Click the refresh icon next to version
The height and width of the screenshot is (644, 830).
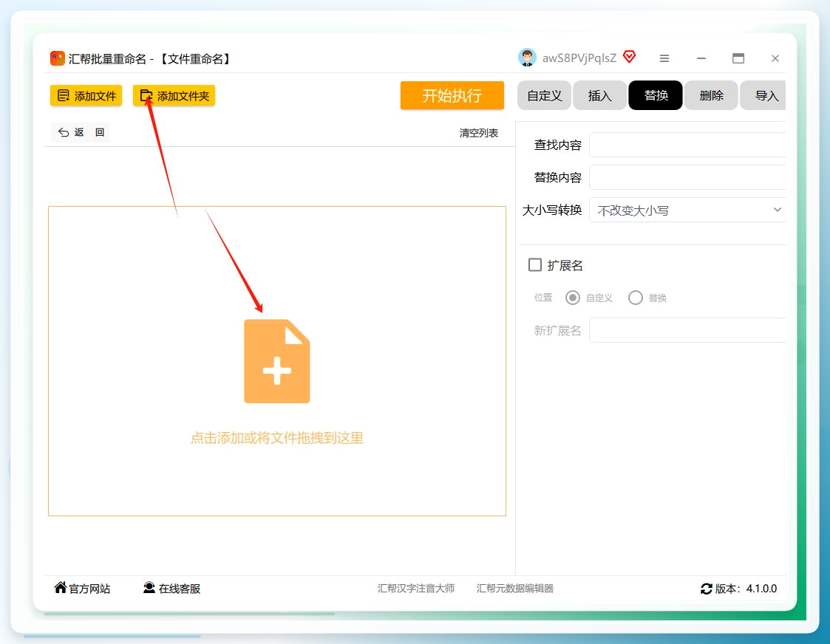tap(706, 589)
